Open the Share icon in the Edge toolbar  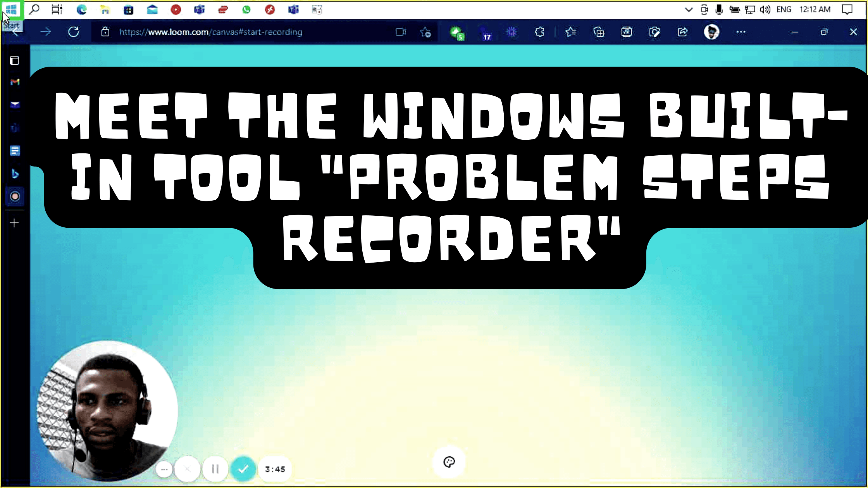point(682,32)
